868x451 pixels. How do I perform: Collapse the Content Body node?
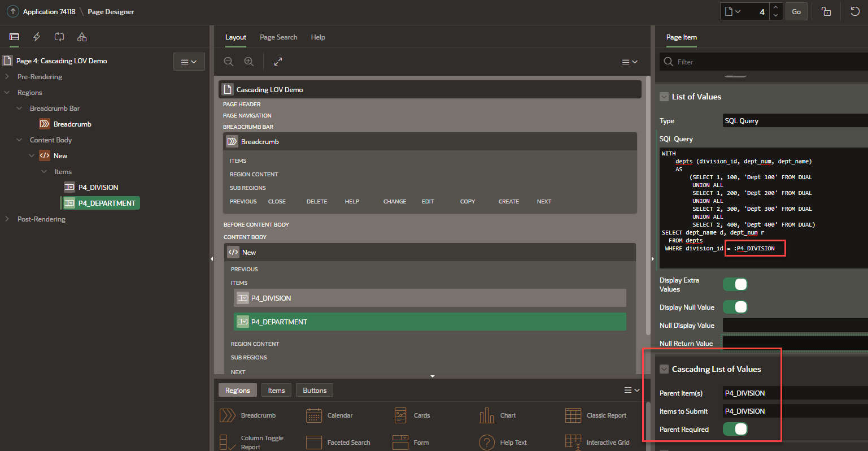(19, 140)
